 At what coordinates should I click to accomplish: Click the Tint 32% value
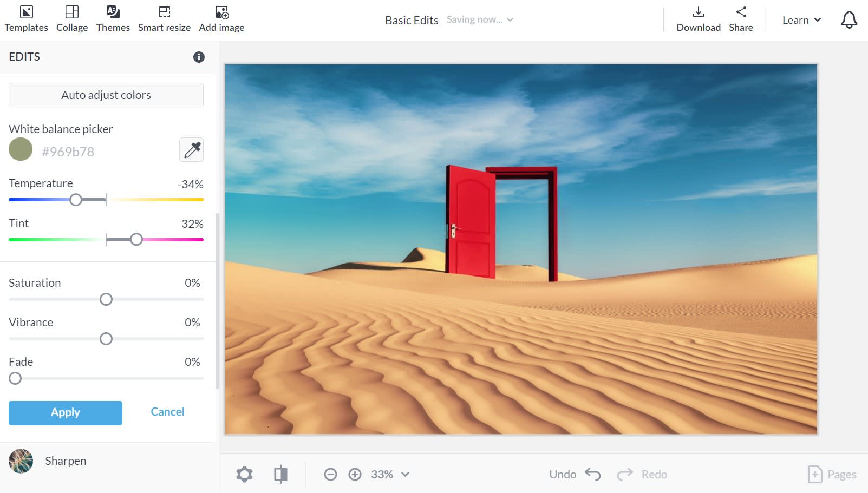click(x=192, y=224)
